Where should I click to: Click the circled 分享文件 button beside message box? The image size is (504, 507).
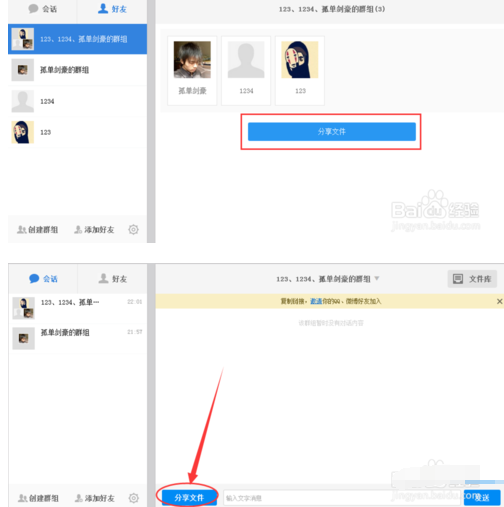[189, 498]
